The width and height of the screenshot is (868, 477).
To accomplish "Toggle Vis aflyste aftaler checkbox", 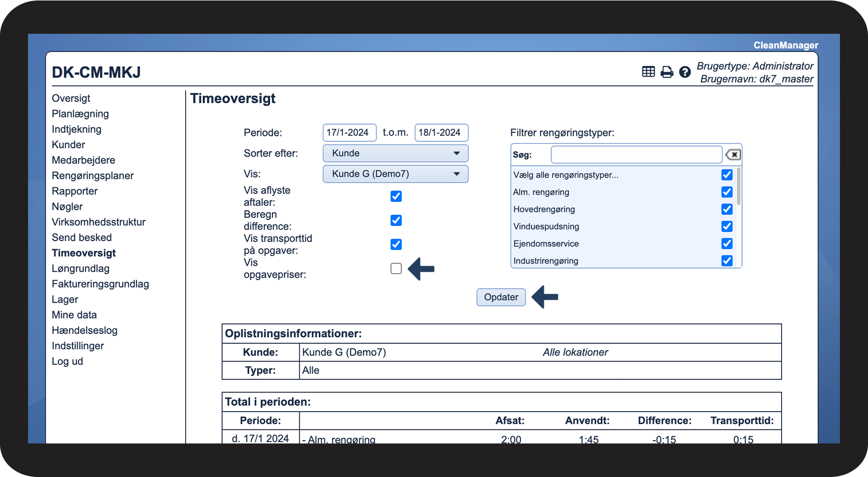I will pos(396,196).
